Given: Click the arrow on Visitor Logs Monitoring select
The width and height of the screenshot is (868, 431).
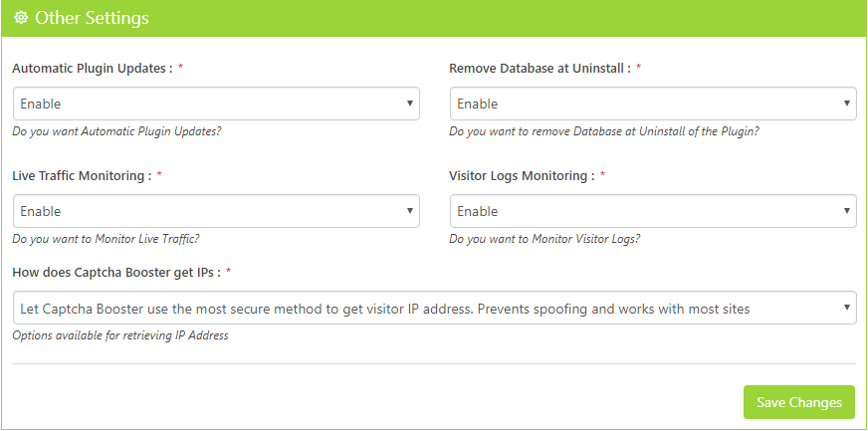Looking at the screenshot, I should [847, 211].
